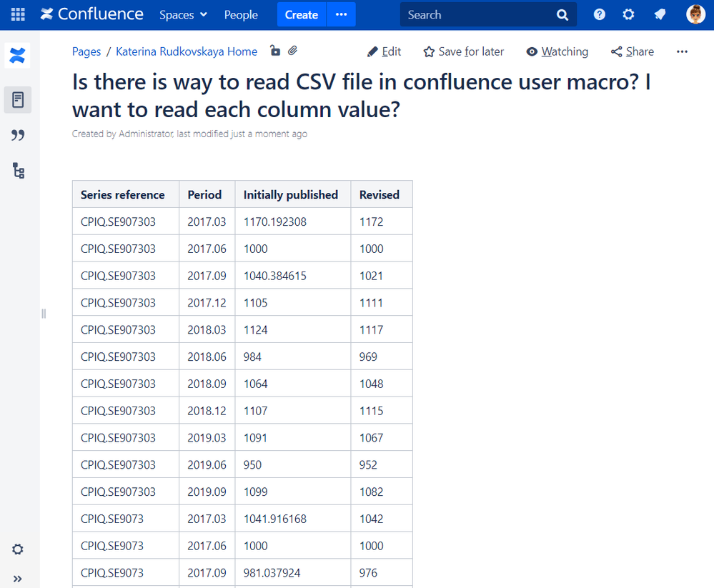Click the Confluence logo in header
The image size is (714, 588).
[x=92, y=14]
